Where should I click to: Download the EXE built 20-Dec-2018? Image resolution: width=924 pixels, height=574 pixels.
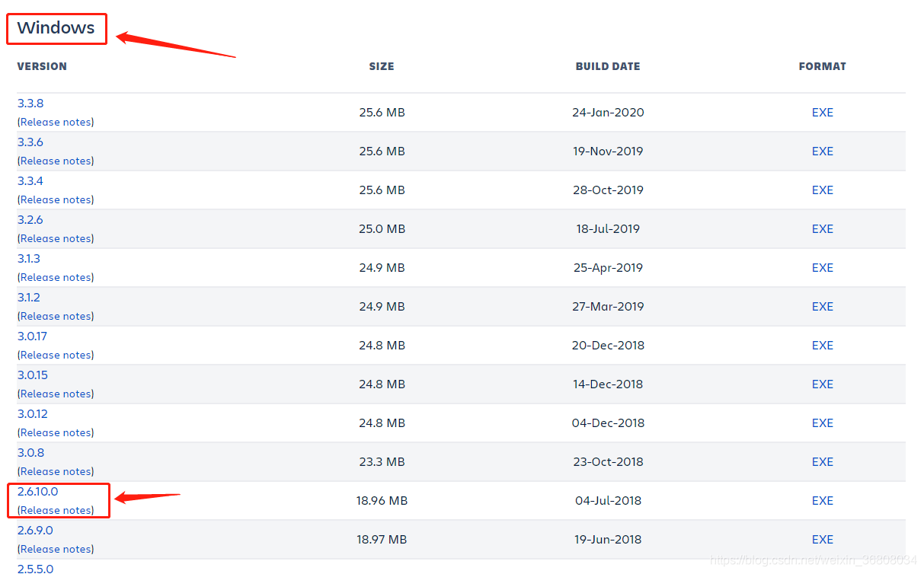(823, 345)
